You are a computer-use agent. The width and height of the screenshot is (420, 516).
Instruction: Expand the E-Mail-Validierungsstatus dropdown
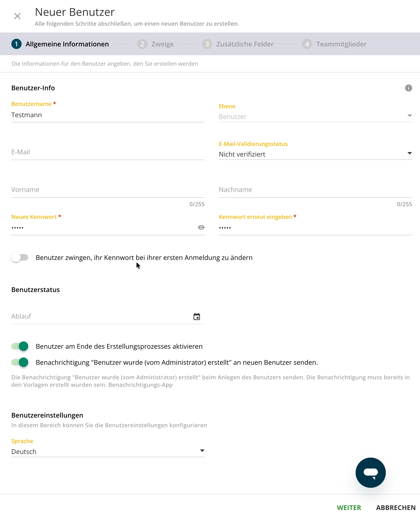coord(315,154)
